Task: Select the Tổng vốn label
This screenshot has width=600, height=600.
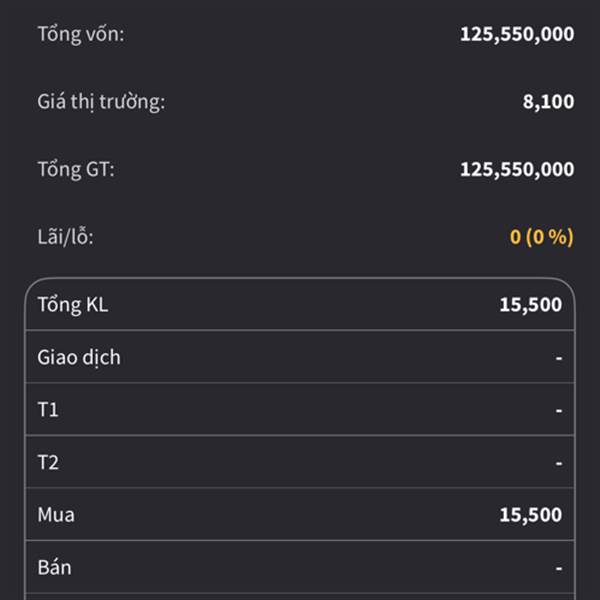Action: pos(81,34)
